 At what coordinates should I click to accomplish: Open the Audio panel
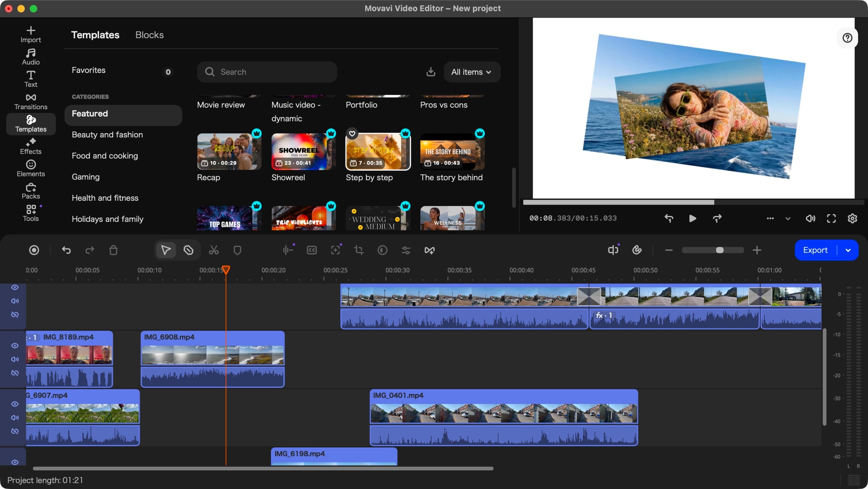click(x=31, y=57)
